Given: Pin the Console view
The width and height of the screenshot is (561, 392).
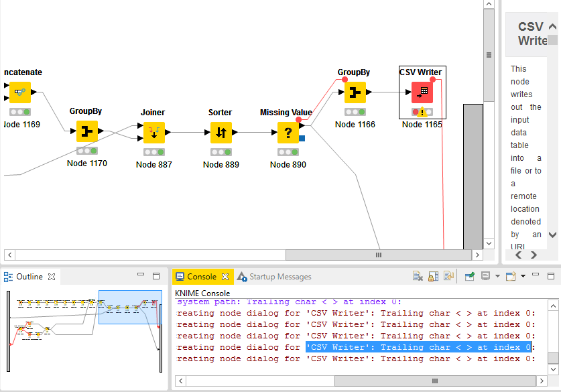Looking at the screenshot, I should click(469, 275).
